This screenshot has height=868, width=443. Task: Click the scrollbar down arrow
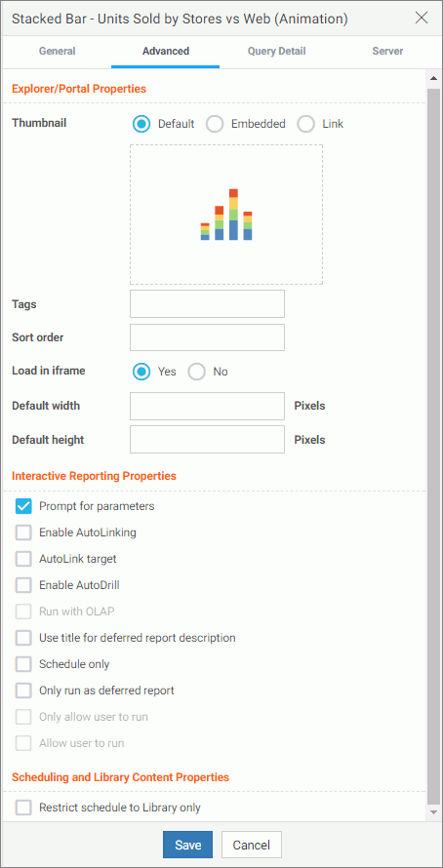pos(433,811)
